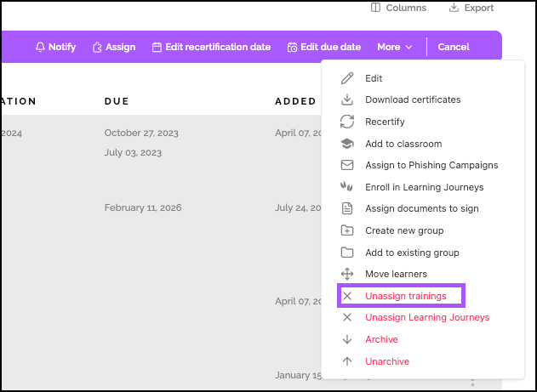Expand the More dropdown in toolbar
The width and height of the screenshot is (537, 392).
pos(394,47)
